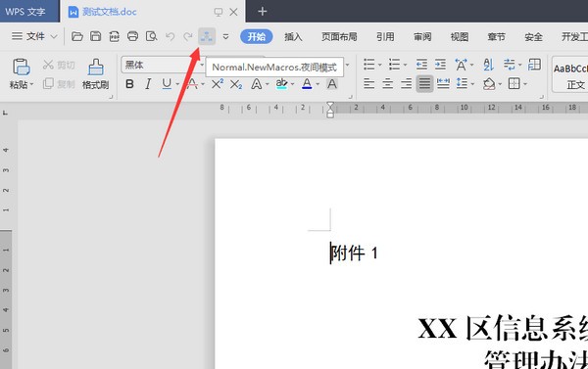Expand quick access toolbar customize arrow
Viewport: 588px width, 369px height.
pos(225,37)
